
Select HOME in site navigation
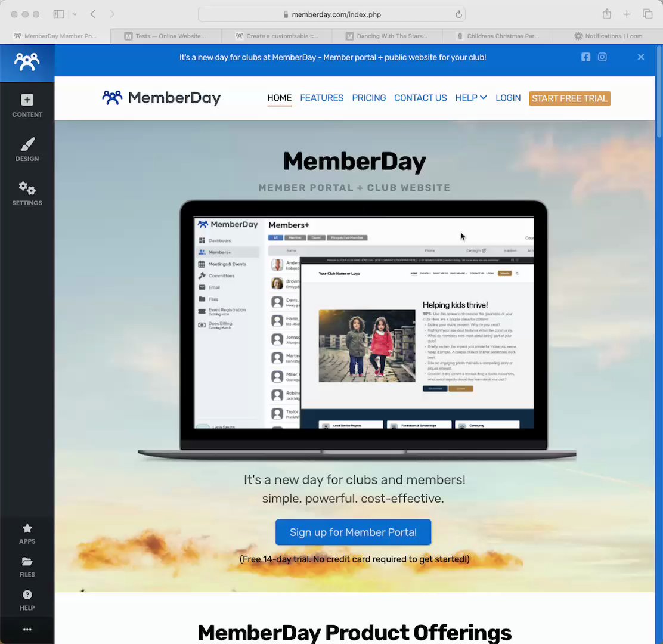(280, 98)
